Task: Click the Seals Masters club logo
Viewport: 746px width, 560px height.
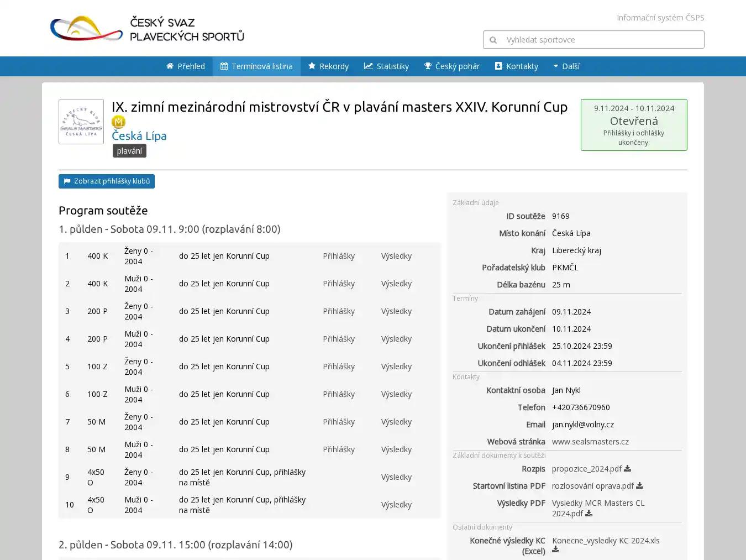Action: (81, 122)
